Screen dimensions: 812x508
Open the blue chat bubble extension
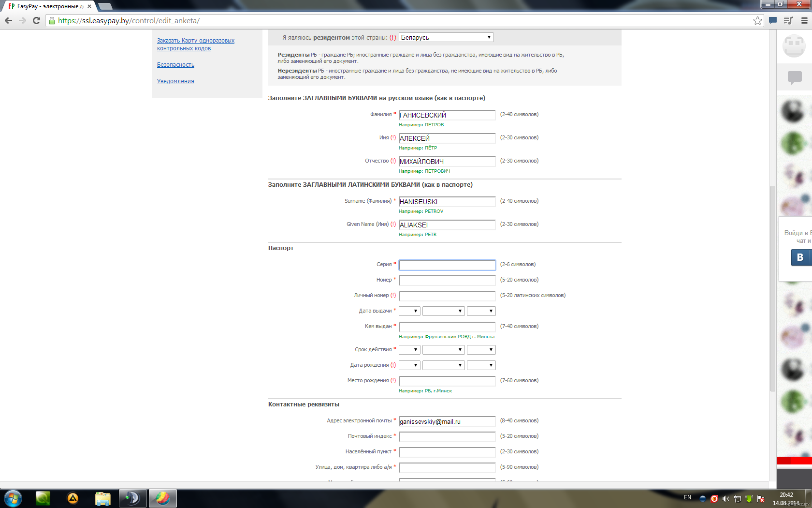pyautogui.click(x=773, y=21)
